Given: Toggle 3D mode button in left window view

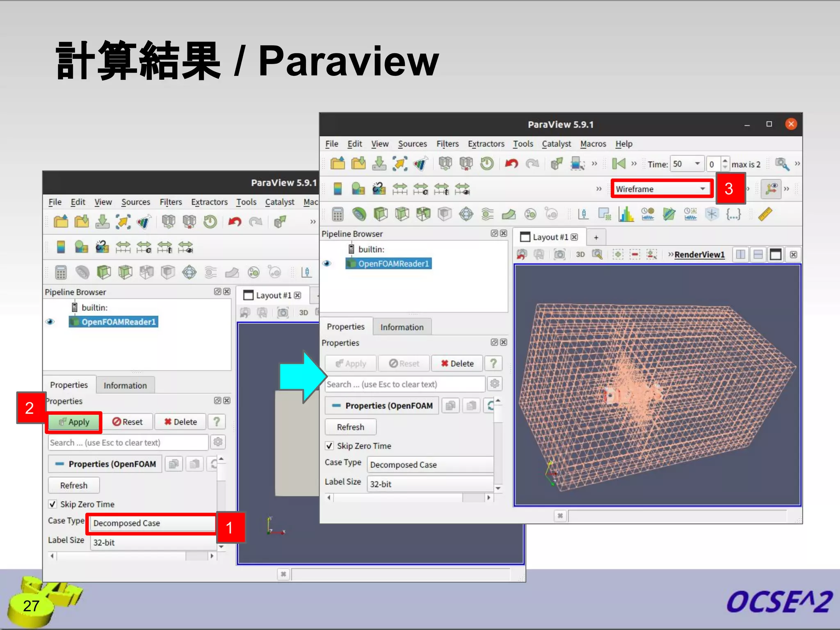Looking at the screenshot, I should point(304,313).
